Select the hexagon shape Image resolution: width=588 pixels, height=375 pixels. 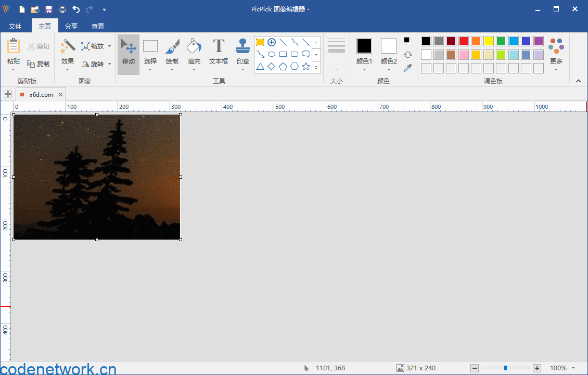295,67
